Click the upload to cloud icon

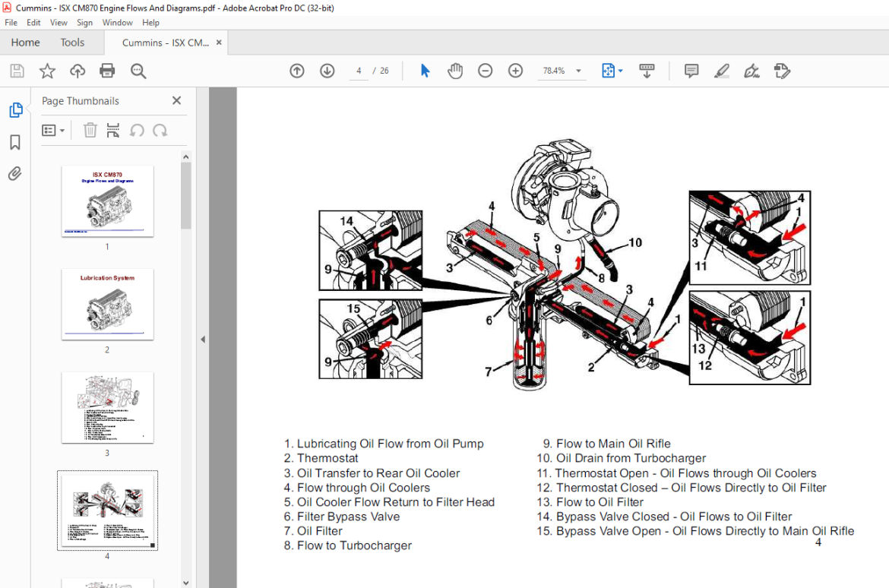click(x=77, y=71)
